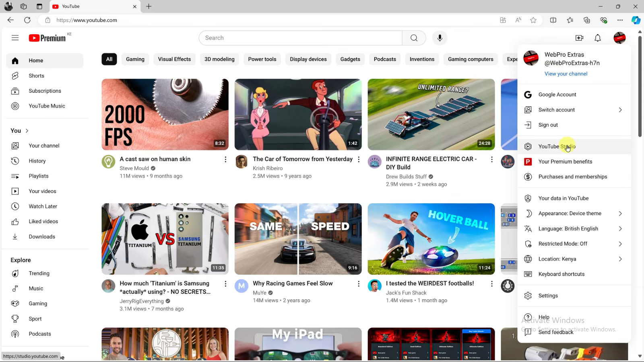The image size is (644, 362).
Task: Select the Gaming filter chip
Action: pos(135,59)
